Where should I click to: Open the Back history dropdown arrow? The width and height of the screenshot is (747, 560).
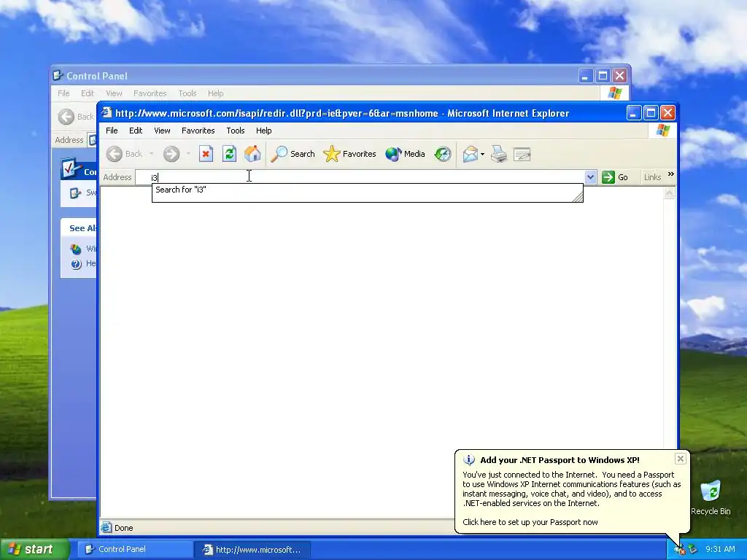point(152,154)
